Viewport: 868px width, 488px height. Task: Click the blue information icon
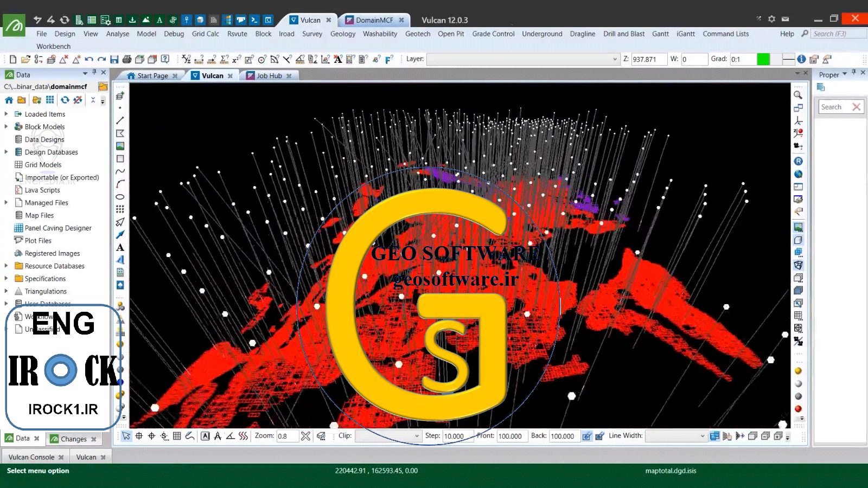tap(801, 59)
